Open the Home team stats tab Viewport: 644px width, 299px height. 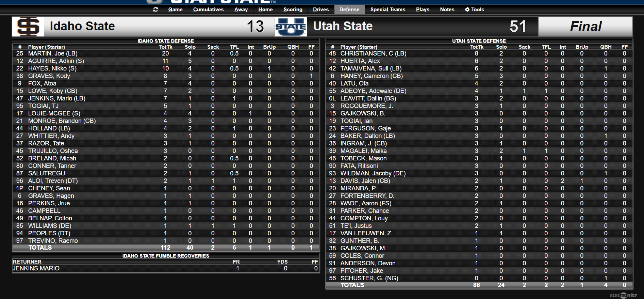[x=265, y=10]
